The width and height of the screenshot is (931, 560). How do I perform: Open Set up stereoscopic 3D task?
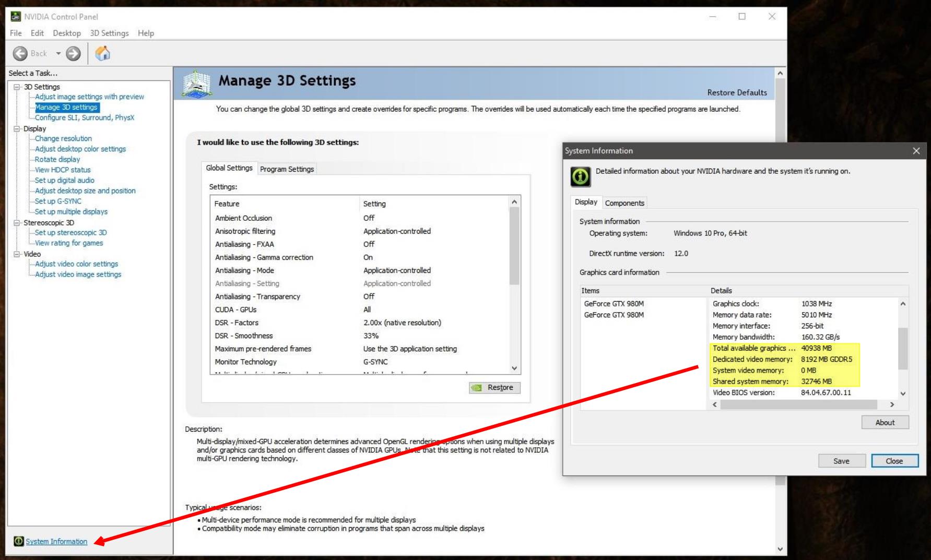point(70,232)
